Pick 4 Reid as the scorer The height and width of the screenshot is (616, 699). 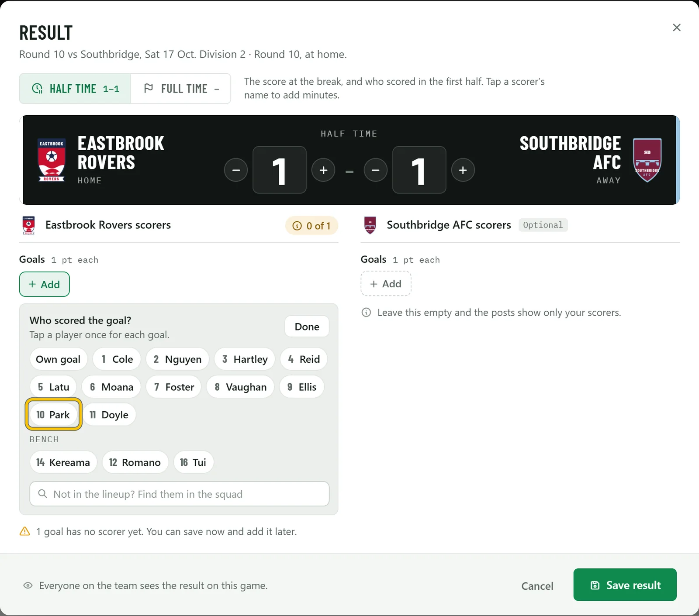pyautogui.click(x=304, y=359)
